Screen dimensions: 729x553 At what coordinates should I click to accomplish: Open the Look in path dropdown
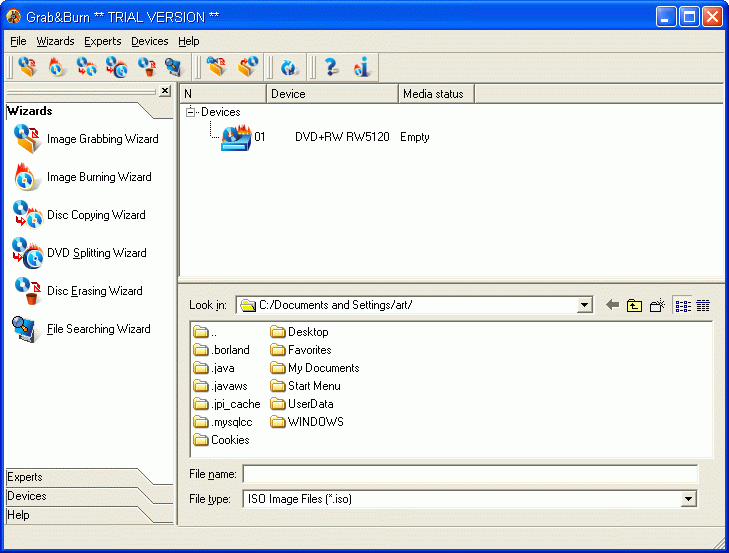[x=584, y=305]
